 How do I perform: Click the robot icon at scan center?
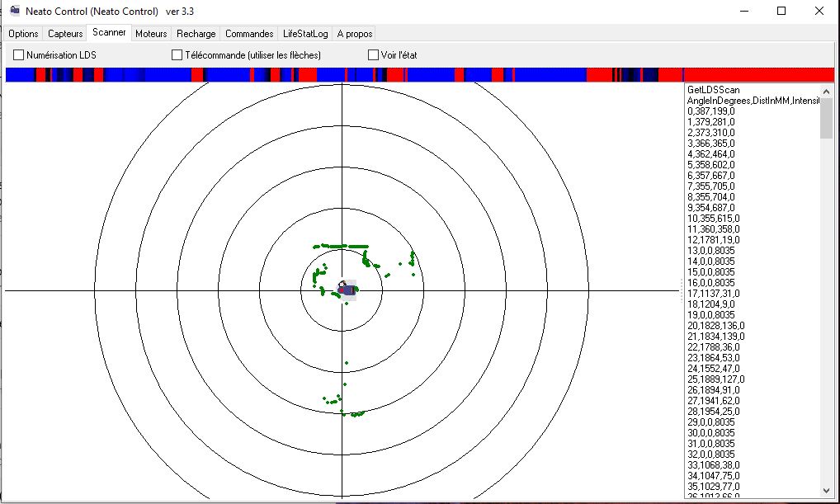click(347, 290)
